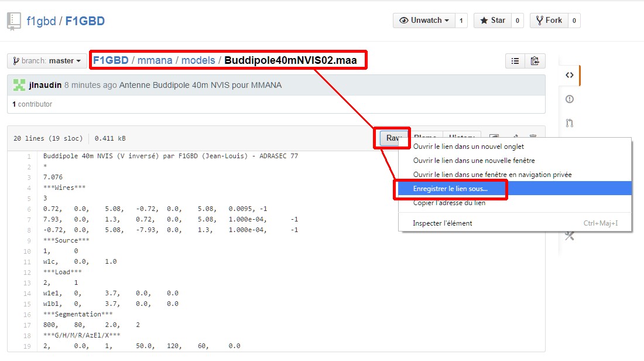The image size is (644, 361).
Task: View the forks count beside Fork
Action: point(574,20)
